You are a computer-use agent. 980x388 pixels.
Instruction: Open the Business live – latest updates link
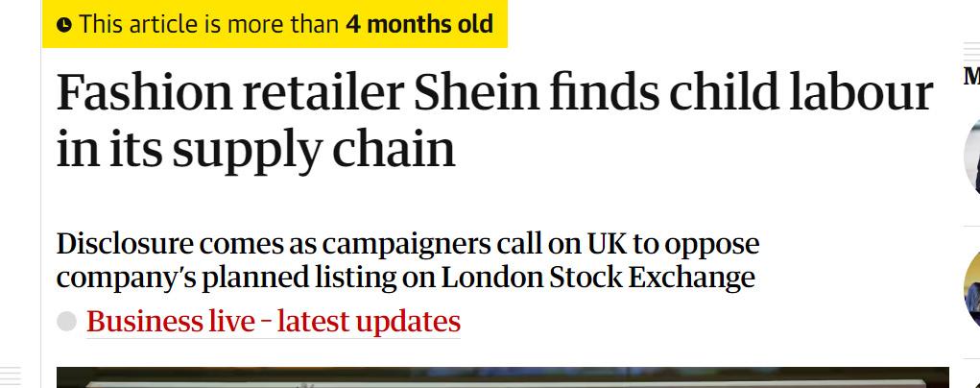pos(273,322)
